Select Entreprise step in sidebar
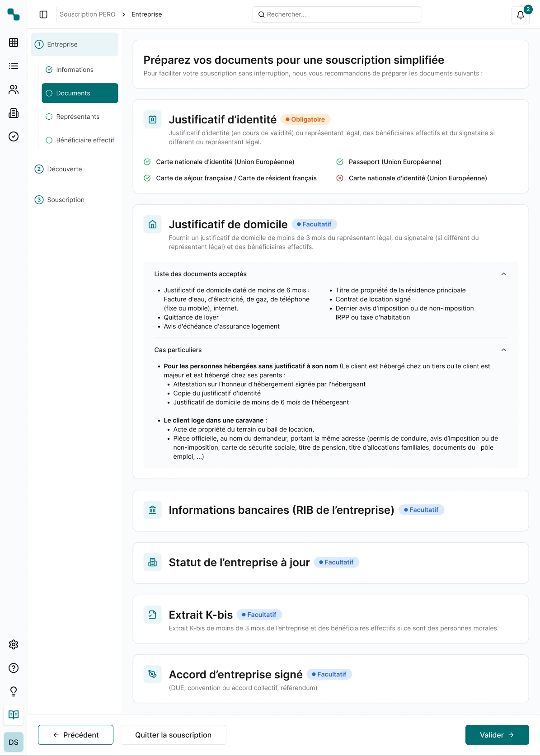 click(75, 44)
